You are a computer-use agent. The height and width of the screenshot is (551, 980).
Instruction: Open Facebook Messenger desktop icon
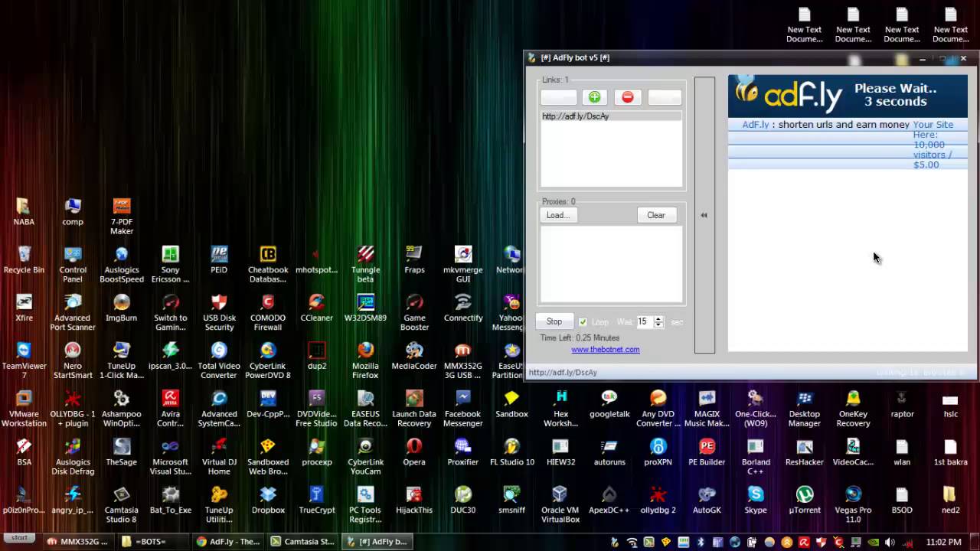point(462,409)
